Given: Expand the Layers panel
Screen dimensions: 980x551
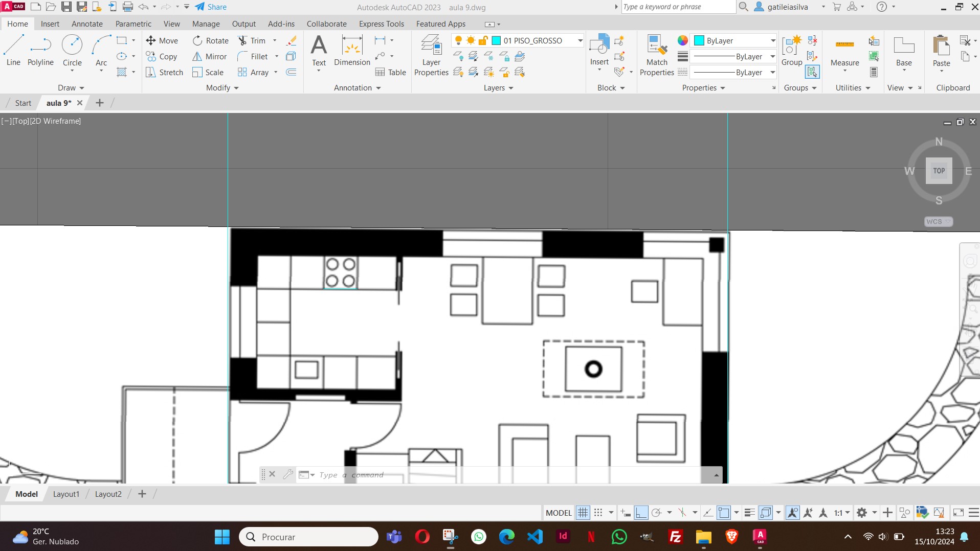Looking at the screenshot, I should click(499, 87).
